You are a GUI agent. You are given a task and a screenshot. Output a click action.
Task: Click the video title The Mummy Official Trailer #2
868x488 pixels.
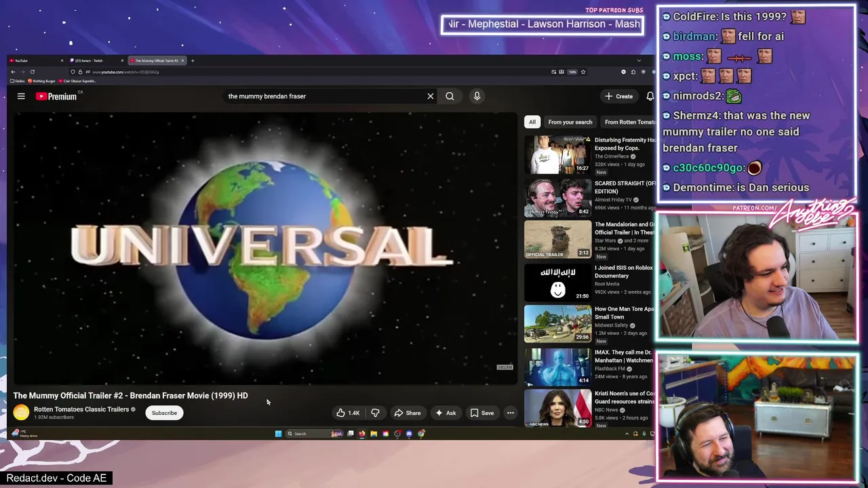130,395
